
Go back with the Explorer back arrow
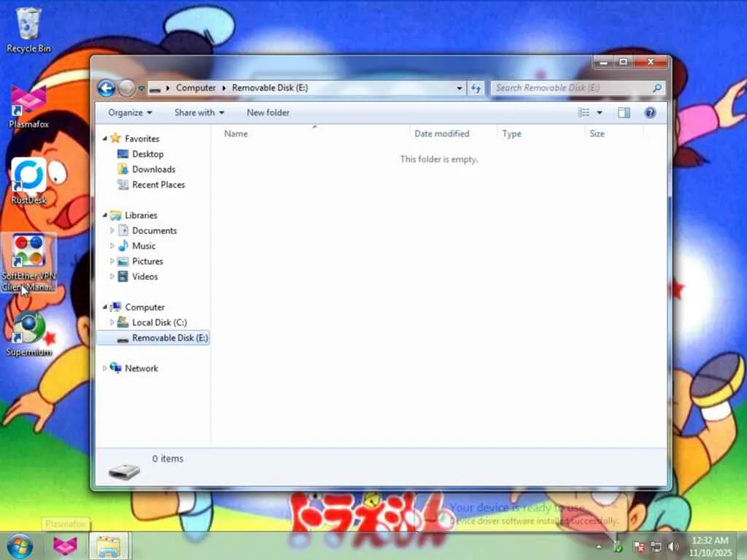coord(107,88)
